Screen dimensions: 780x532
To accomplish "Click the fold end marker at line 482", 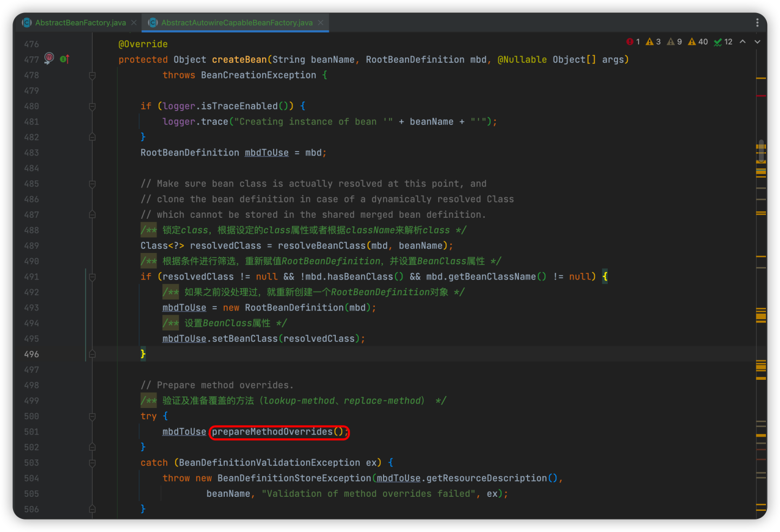I will pos(92,137).
